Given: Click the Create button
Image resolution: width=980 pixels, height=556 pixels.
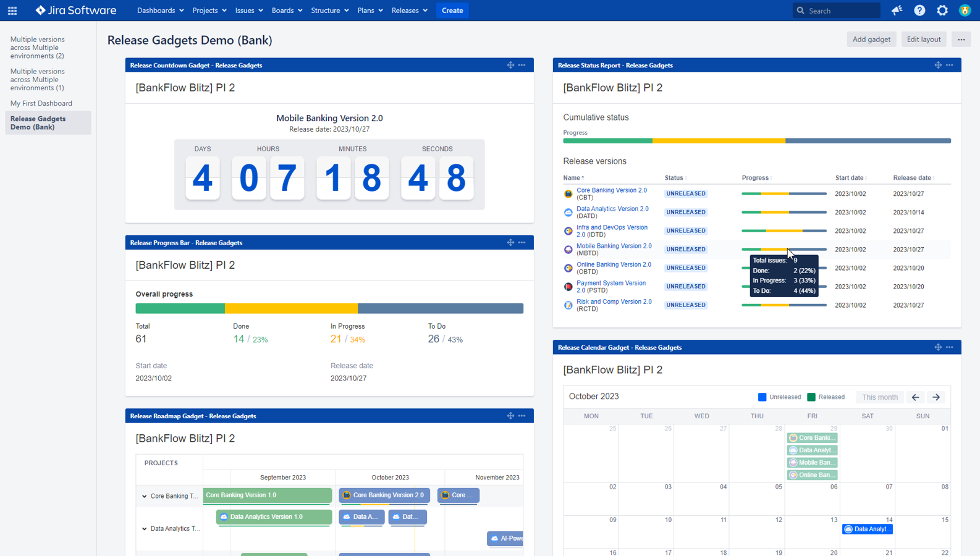Looking at the screenshot, I should click(x=452, y=11).
